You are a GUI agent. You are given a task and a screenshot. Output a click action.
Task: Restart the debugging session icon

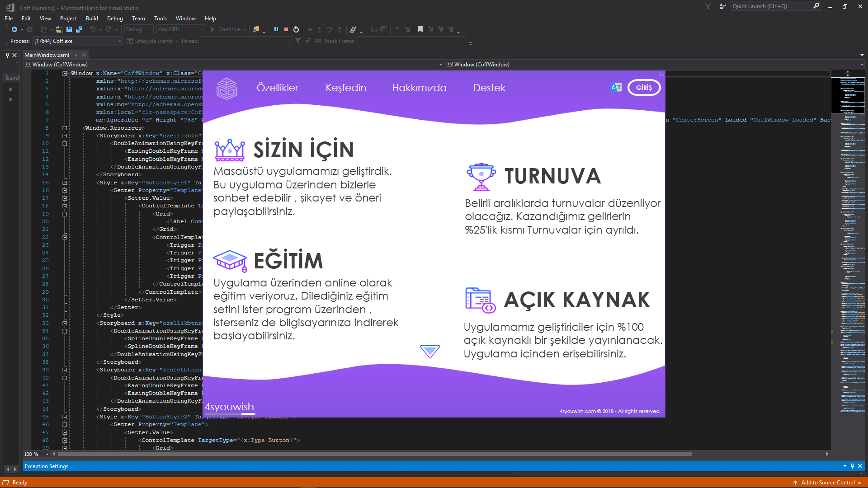pos(296,29)
